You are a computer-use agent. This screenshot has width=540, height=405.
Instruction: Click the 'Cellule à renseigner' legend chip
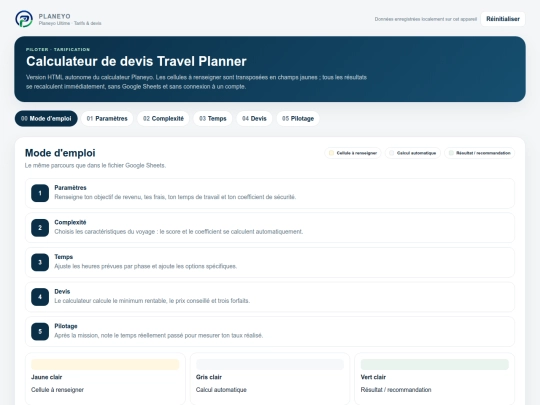[353, 153]
